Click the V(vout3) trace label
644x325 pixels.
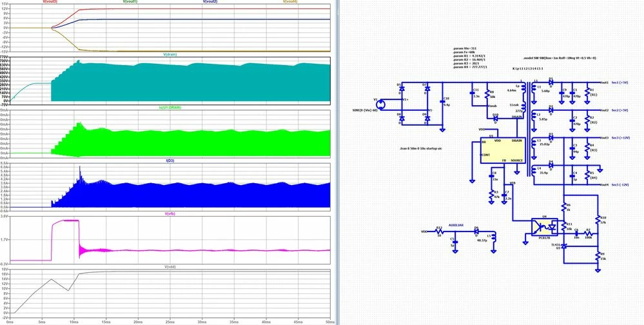50,2
